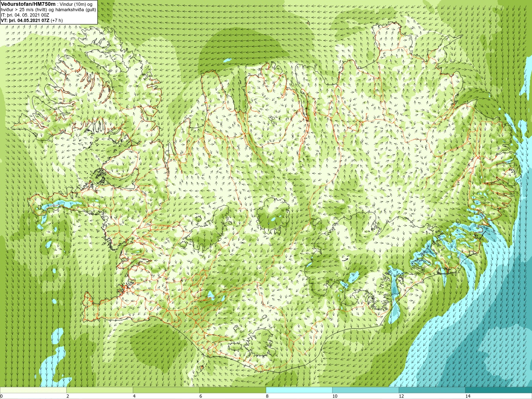Select the IT 04.05.2021 00Z line
532x399 pixels.
pyautogui.click(x=25, y=15)
